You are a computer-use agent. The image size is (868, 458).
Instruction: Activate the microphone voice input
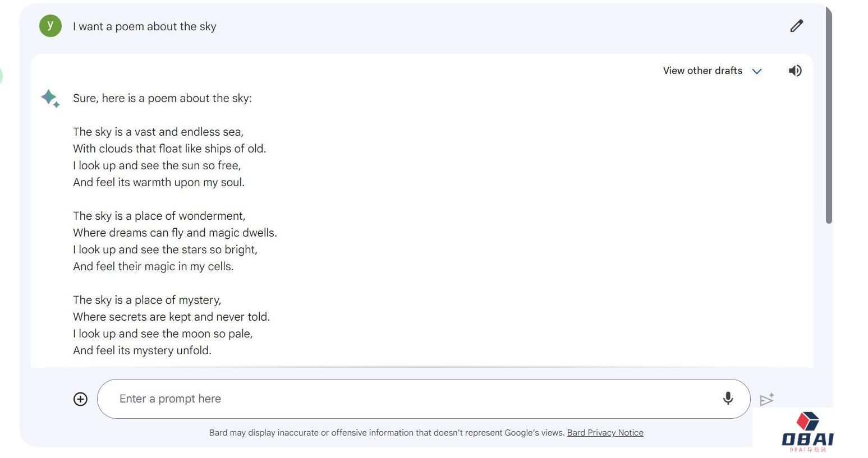[x=728, y=399]
